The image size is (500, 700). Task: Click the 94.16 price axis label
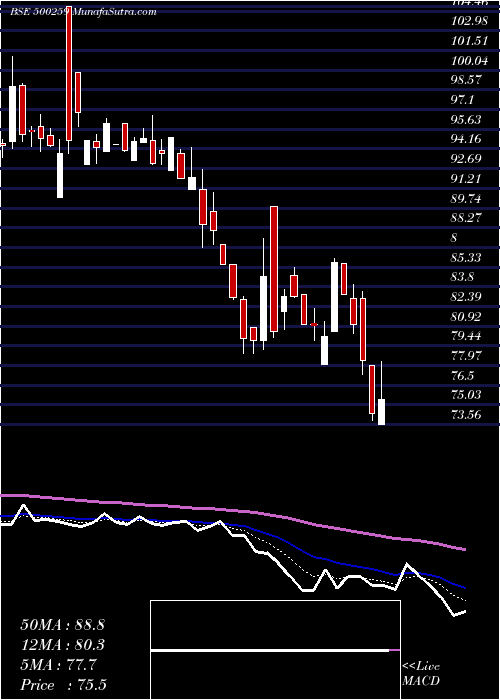point(466,139)
